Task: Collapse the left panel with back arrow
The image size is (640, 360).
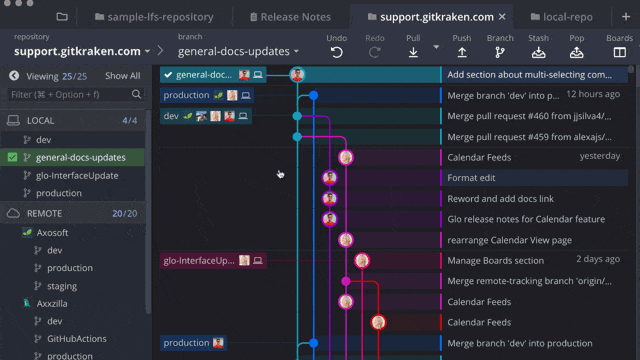Action: [14, 76]
